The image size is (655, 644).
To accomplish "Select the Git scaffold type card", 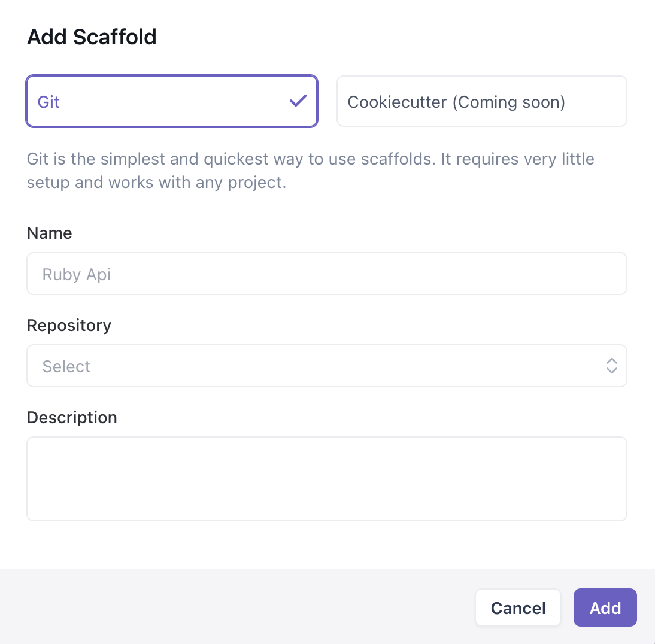I will tap(171, 101).
